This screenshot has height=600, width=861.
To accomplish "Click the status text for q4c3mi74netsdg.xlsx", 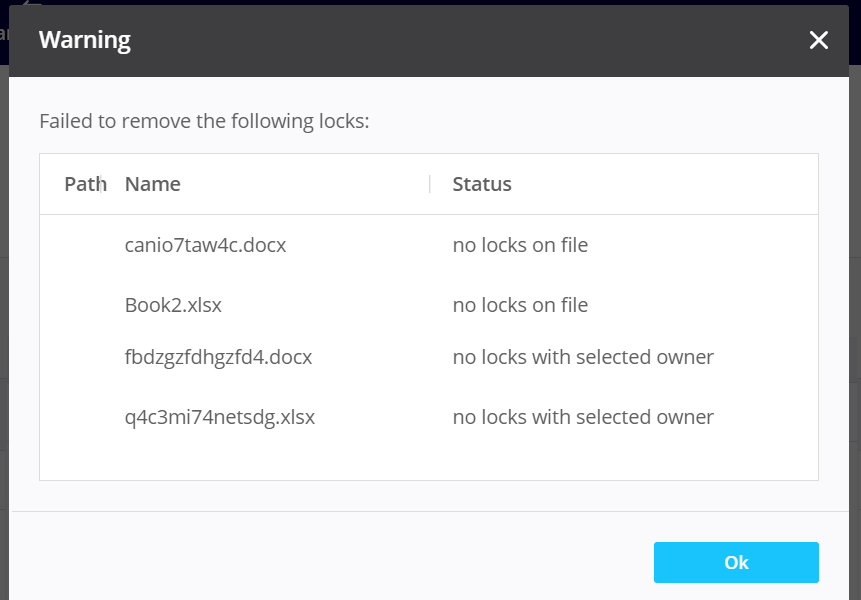I will pos(582,417).
